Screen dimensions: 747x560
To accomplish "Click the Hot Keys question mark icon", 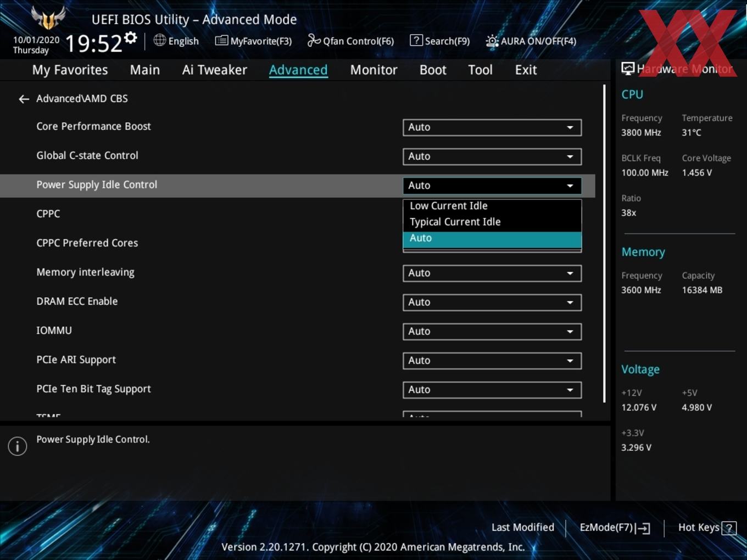I will pos(729,528).
